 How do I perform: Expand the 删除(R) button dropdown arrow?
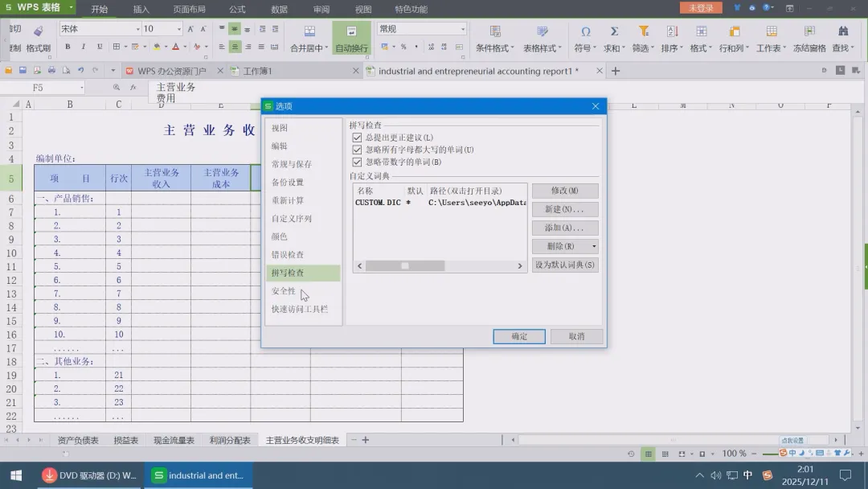(594, 246)
